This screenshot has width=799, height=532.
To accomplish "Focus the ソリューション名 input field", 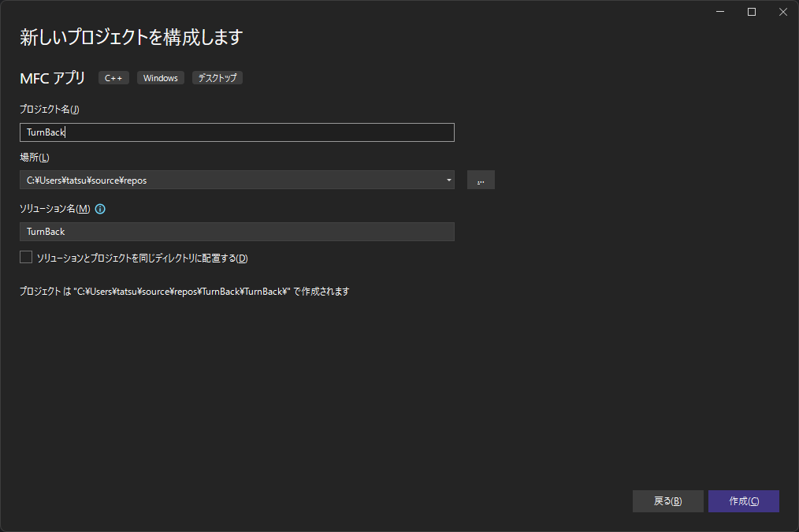I will [x=236, y=232].
